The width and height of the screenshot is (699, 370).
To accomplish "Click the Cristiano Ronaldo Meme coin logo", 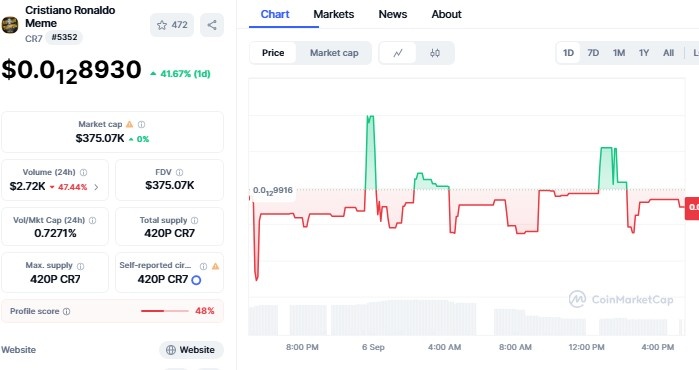I will 10,25.
